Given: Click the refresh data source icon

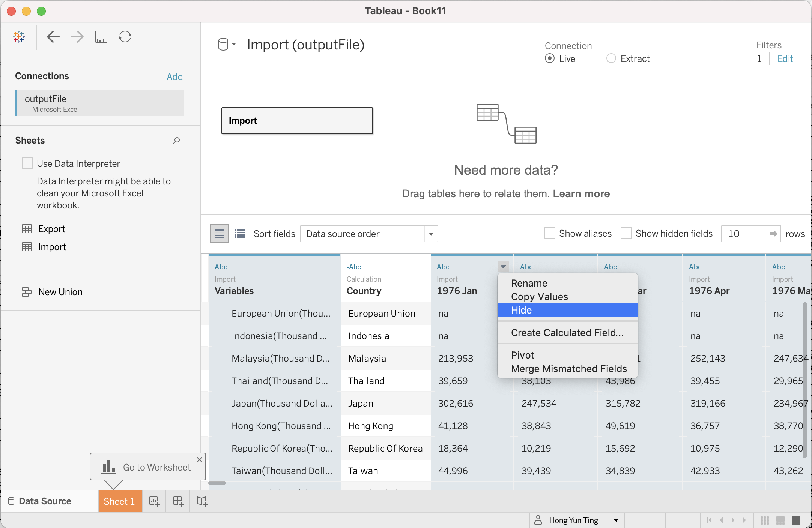Looking at the screenshot, I should (125, 37).
